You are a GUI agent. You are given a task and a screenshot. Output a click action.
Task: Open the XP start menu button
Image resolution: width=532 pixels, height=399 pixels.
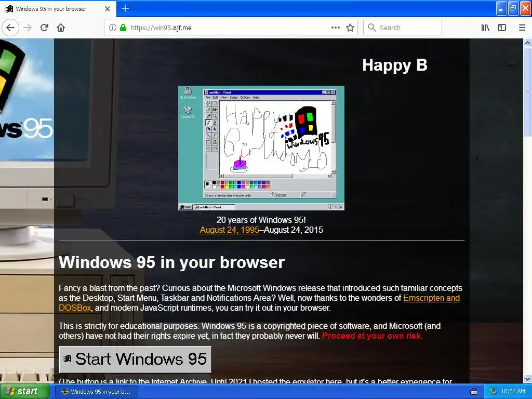(x=25, y=391)
